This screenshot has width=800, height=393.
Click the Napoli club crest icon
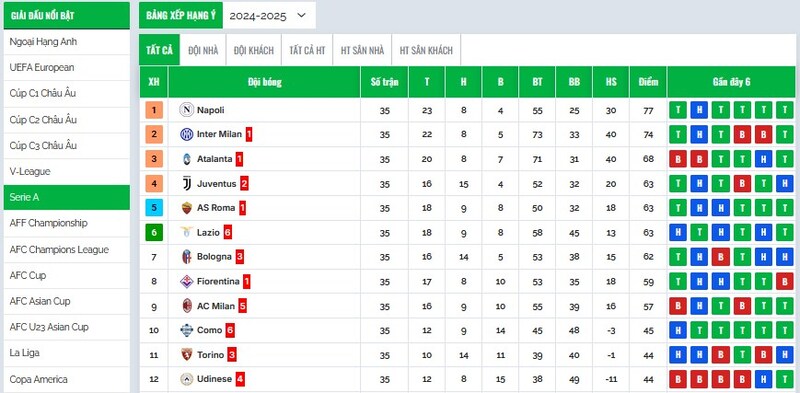(187, 110)
